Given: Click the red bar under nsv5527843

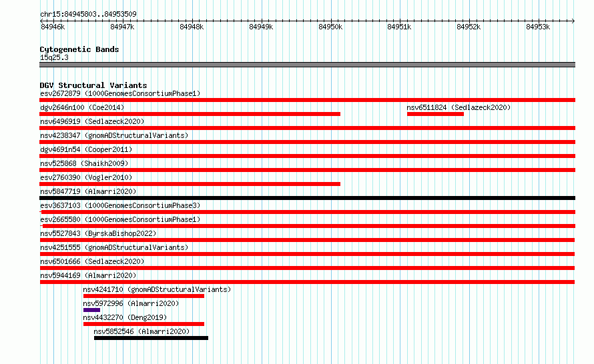Looking at the screenshot, I should click(x=307, y=240).
